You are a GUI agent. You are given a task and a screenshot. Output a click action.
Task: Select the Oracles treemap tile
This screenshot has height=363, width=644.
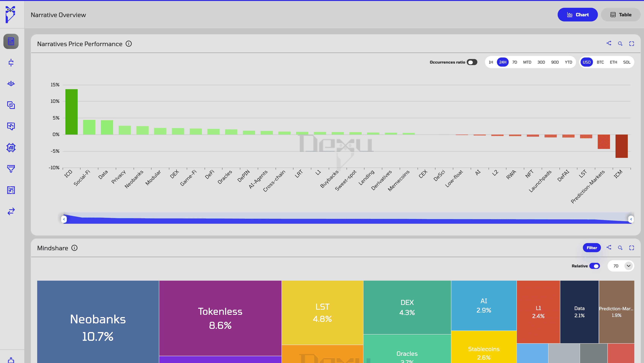coord(407,349)
